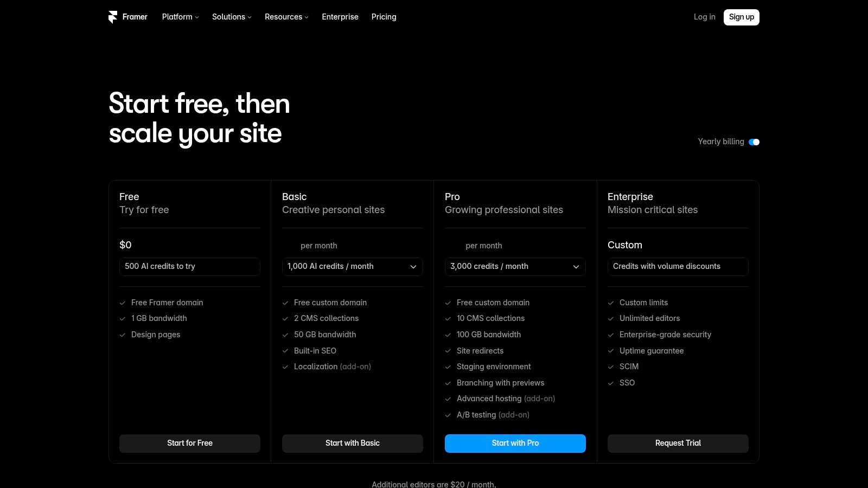Click the "$0" price in Free plan
This screenshot has width=868, height=488.
[x=125, y=245]
